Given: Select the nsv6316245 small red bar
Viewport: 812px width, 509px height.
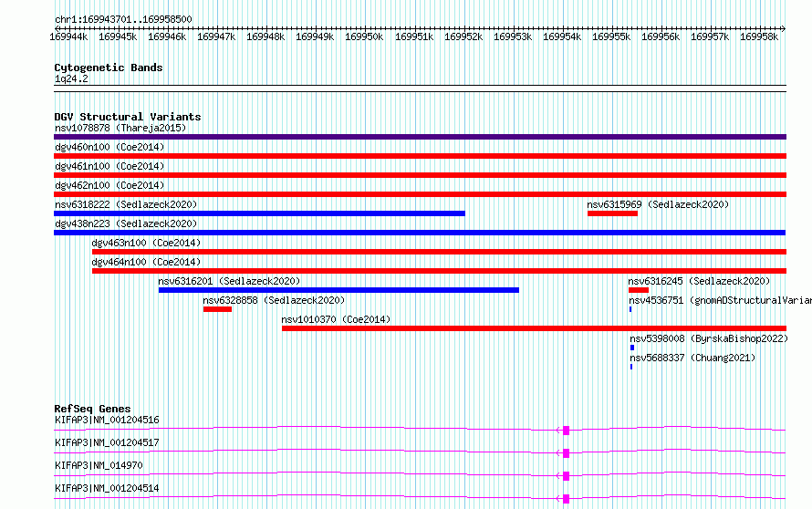Looking at the screenshot, I should [639, 290].
